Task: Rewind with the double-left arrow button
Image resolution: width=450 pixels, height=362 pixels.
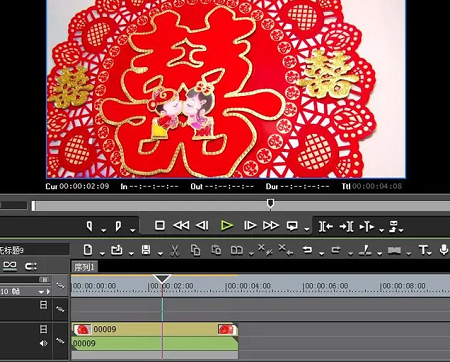Action: pos(181,226)
